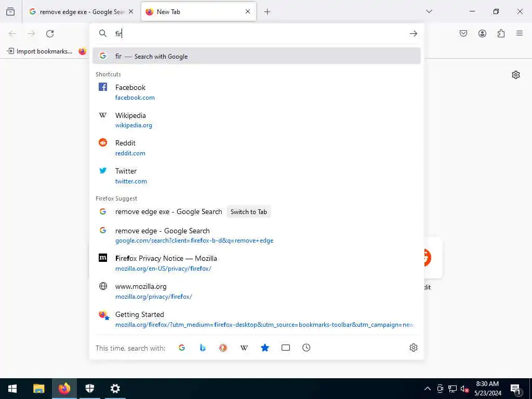The image size is (532, 399).
Task: Select the New Tab tab
Action: tap(198, 11)
